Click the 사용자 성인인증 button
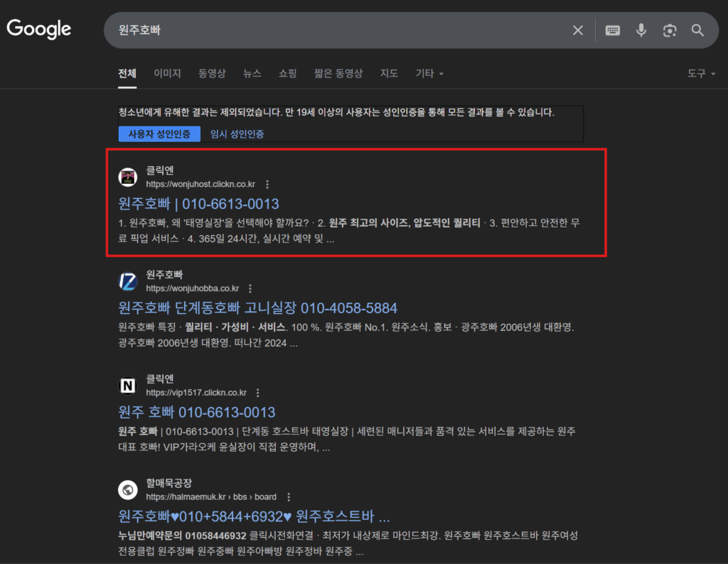The image size is (728, 564). [x=159, y=134]
